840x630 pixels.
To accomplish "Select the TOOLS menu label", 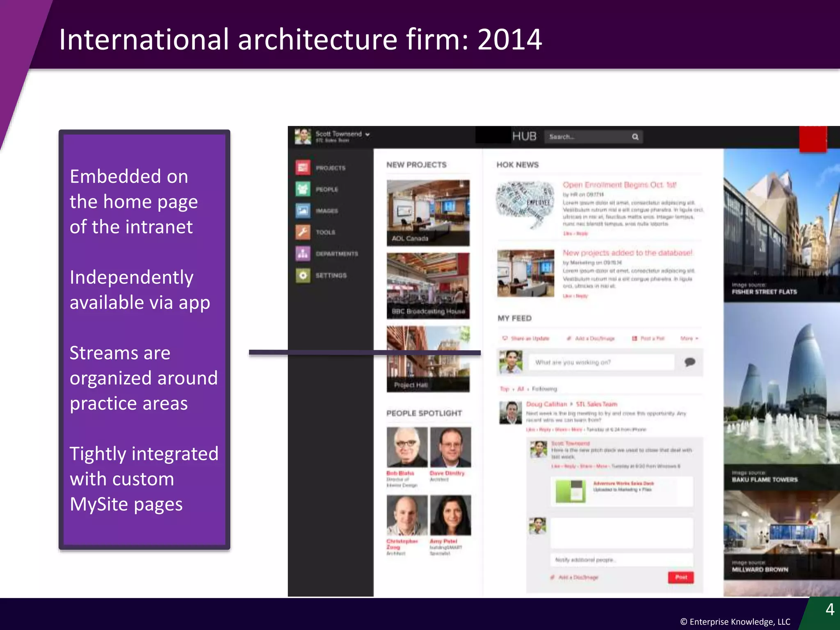I will [x=326, y=232].
